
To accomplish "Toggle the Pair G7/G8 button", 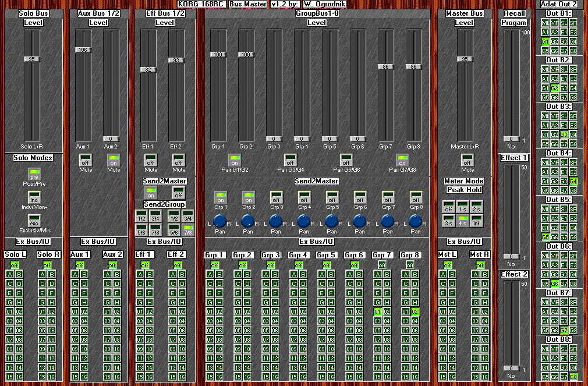I will pos(402,160).
